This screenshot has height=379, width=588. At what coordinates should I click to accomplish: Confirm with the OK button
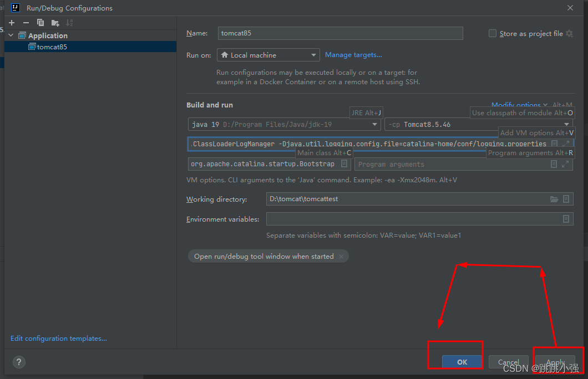coord(462,362)
